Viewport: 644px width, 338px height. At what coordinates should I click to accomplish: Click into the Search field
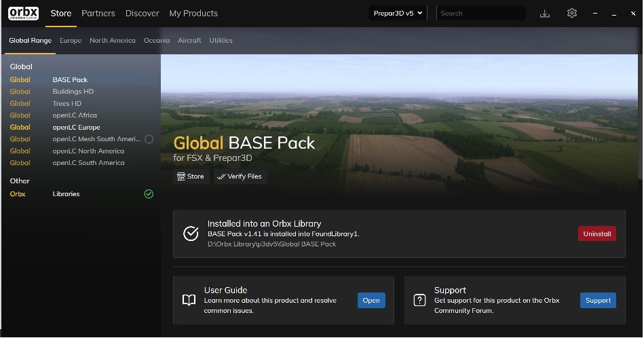click(x=481, y=13)
